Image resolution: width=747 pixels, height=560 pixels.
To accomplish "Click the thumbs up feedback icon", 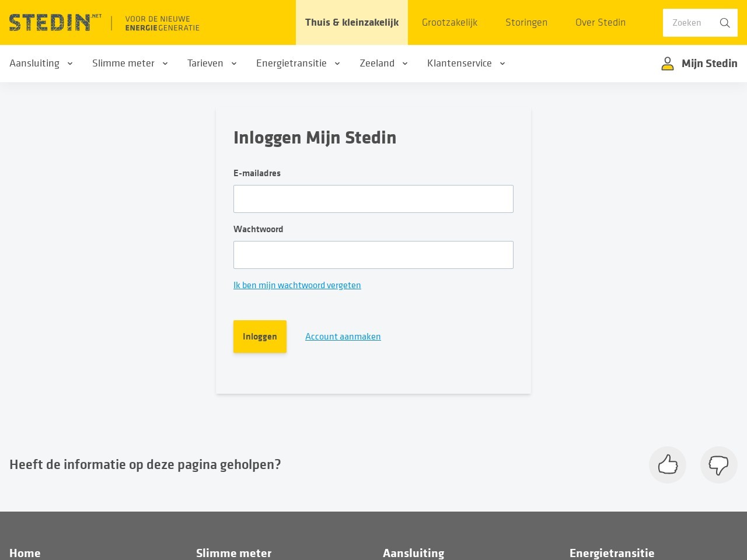I will click(x=668, y=465).
